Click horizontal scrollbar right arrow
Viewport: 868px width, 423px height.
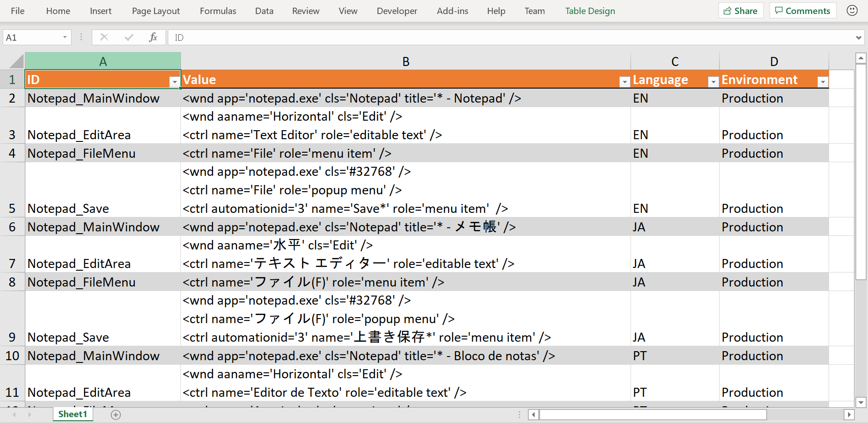849,414
